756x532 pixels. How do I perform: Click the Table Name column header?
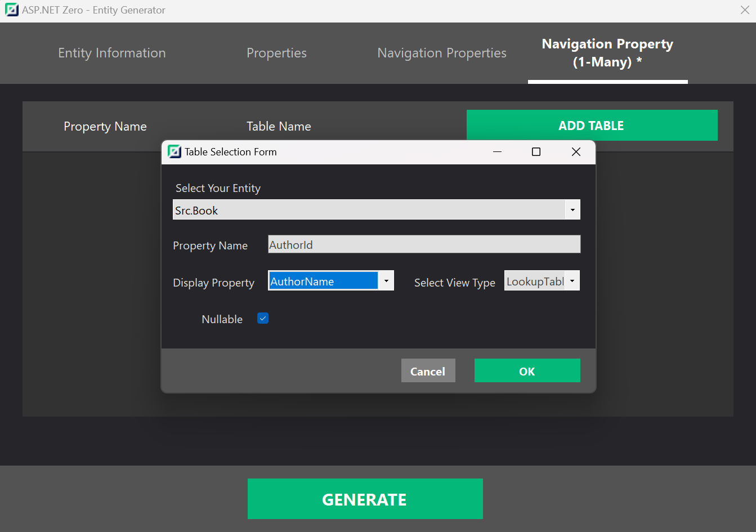(x=279, y=127)
